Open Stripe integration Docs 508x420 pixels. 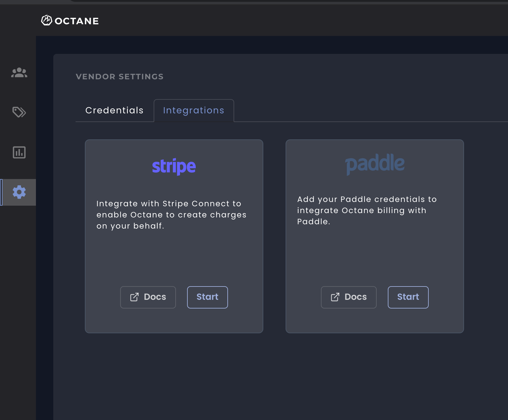click(x=148, y=297)
